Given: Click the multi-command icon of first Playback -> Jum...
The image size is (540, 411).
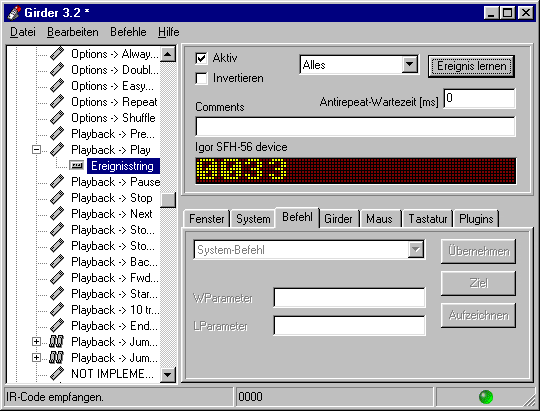Looking at the screenshot, I should (x=56, y=342).
